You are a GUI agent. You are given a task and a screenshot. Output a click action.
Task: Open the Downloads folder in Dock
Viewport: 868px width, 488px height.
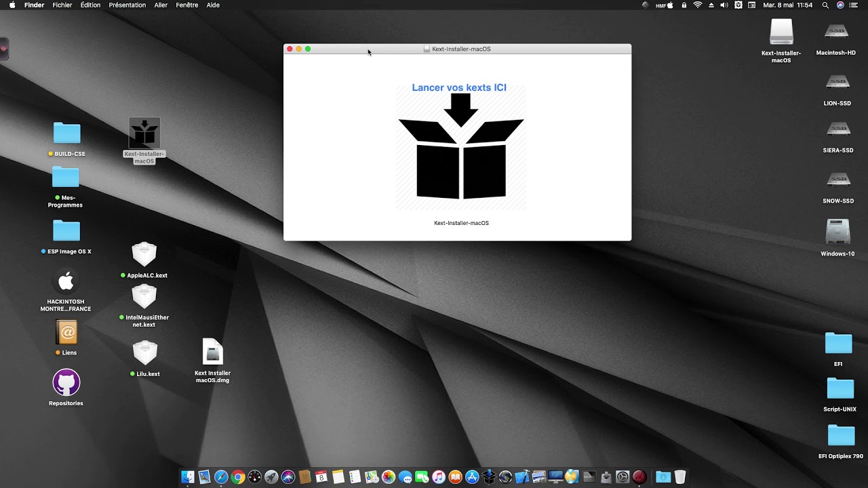[x=663, y=476]
